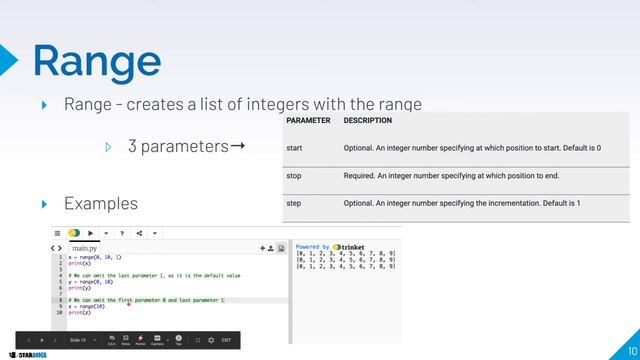This screenshot has width=640, height=360.
Task: Open presentation Tips
Action: click(178, 340)
